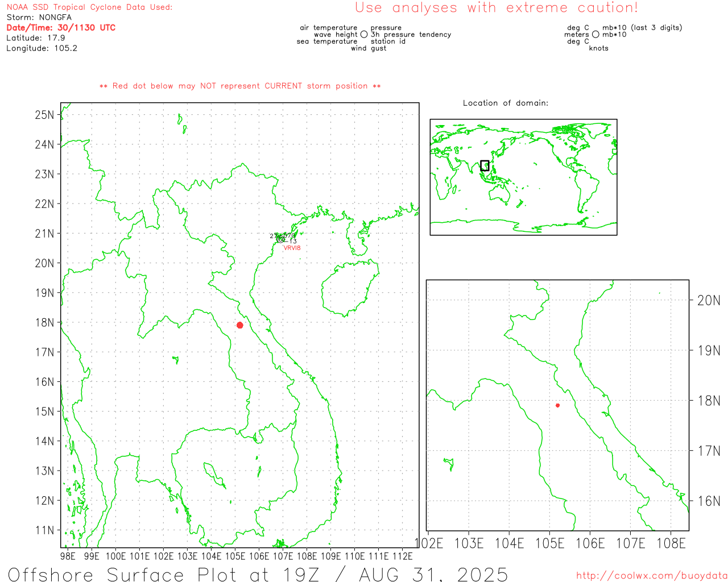Click Hainan island outline on main map

(350, 288)
